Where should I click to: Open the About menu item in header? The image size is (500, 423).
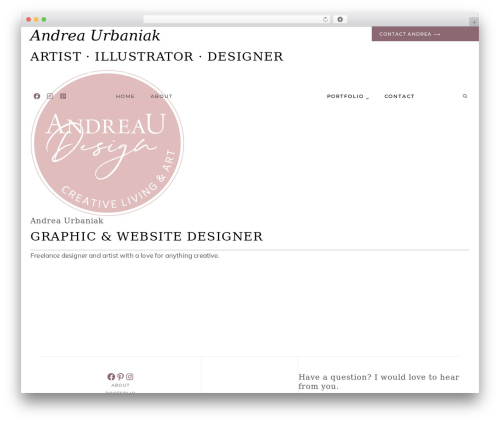click(161, 96)
